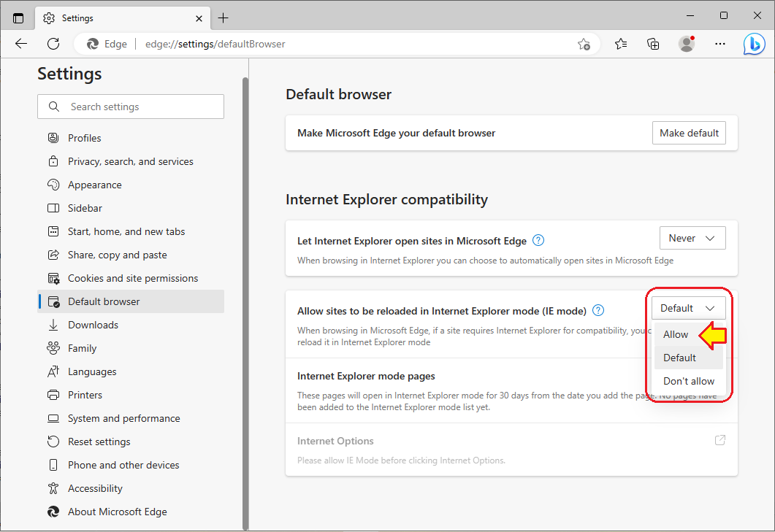Viewport: 775px width, 532px height.
Task: Open Downloads settings
Action: tap(131, 325)
